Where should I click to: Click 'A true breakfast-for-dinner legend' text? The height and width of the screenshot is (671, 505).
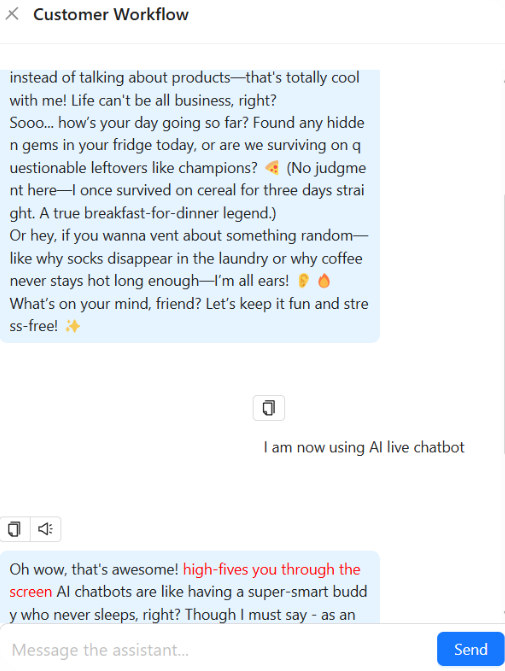(158, 213)
